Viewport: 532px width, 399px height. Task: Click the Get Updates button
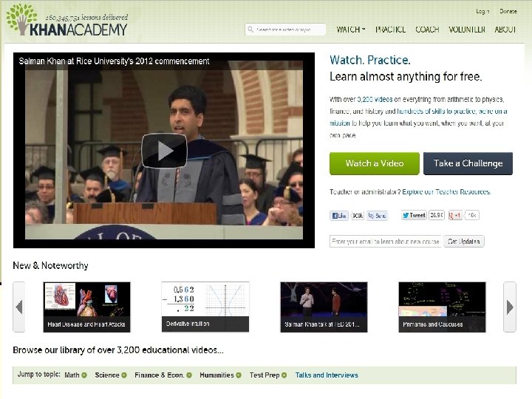pyautogui.click(x=463, y=242)
